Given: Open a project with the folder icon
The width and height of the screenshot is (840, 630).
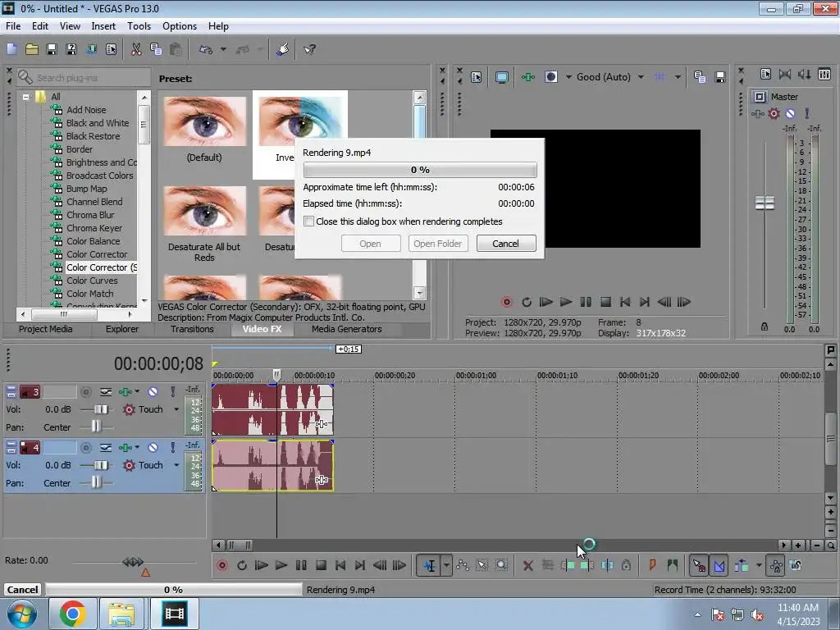Looking at the screenshot, I should tap(32, 49).
